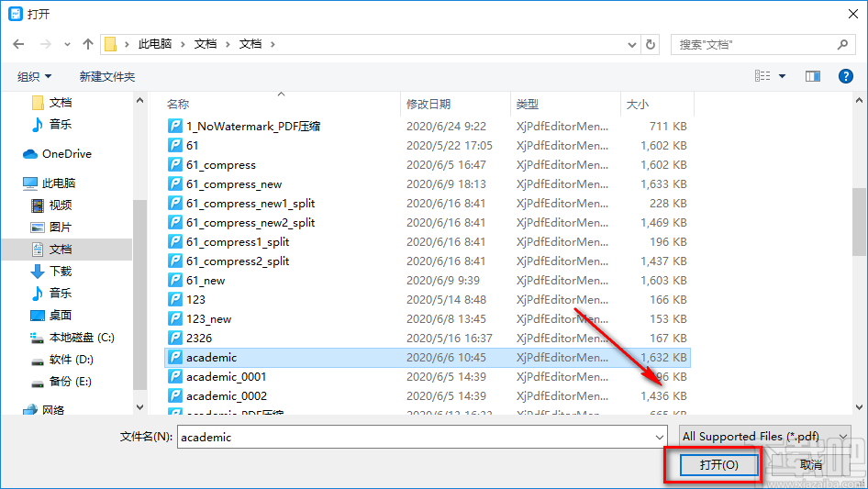Viewport: 868px width, 489px height.
Task: Click the icon of file 61_new
Action: point(175,280)
